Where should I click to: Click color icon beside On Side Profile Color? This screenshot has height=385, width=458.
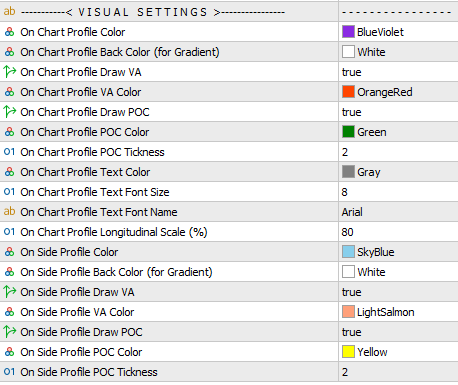(10, 252)
